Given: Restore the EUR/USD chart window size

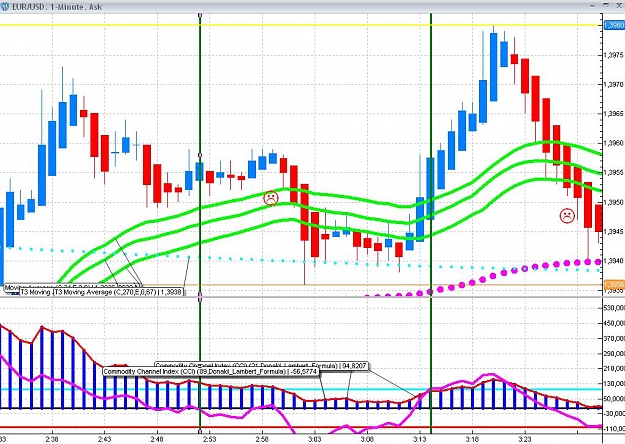Looking at the screenshot, I should click(606, 6).
